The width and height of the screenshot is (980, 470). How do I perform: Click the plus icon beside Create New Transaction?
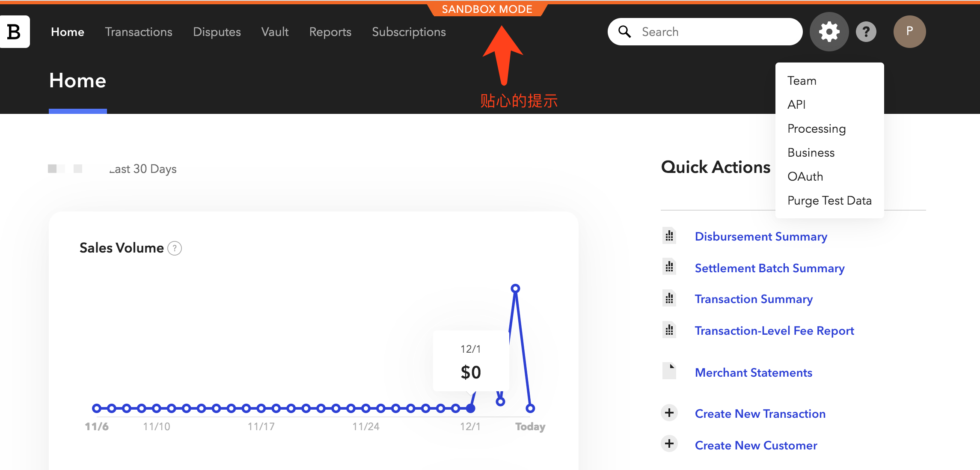(x=669, y=413)
